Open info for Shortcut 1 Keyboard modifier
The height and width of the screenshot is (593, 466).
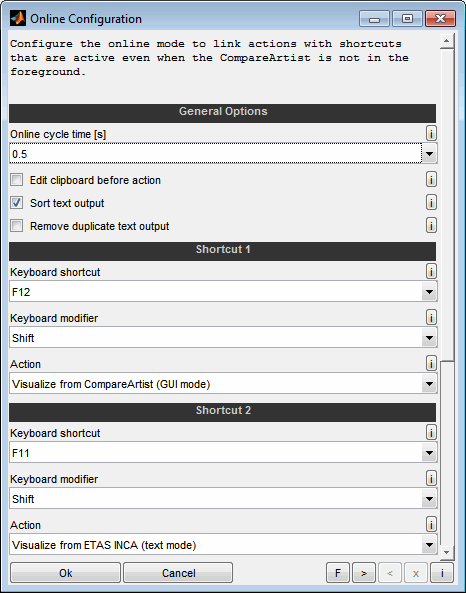click(x=431, y=317)
